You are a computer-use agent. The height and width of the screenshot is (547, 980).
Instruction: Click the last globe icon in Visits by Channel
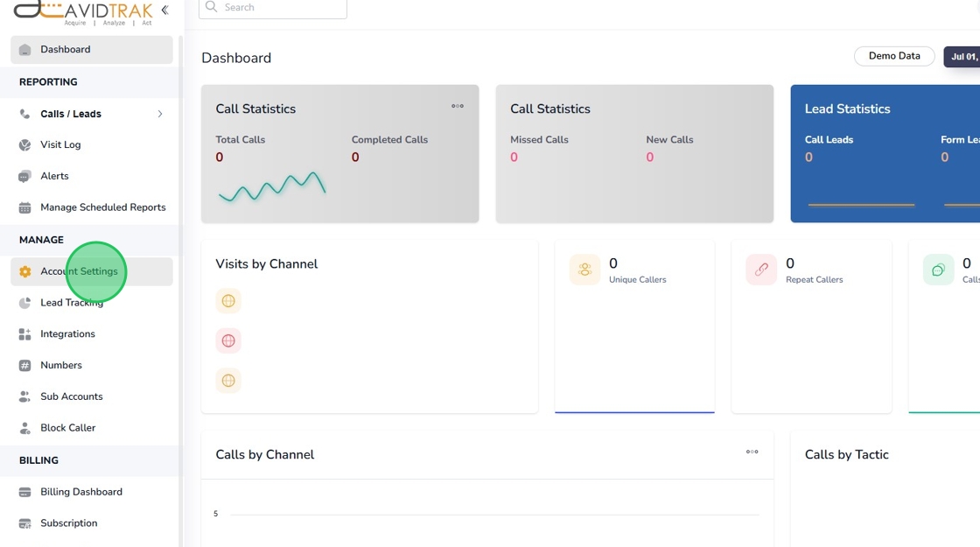point(228,380)
